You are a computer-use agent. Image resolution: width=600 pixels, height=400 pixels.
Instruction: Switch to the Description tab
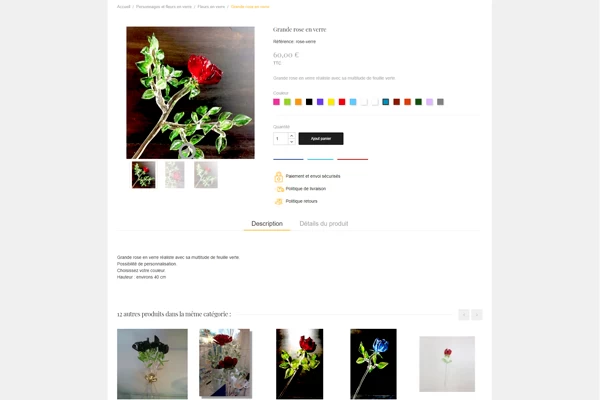pyautogui.click(x=267, y=224)
